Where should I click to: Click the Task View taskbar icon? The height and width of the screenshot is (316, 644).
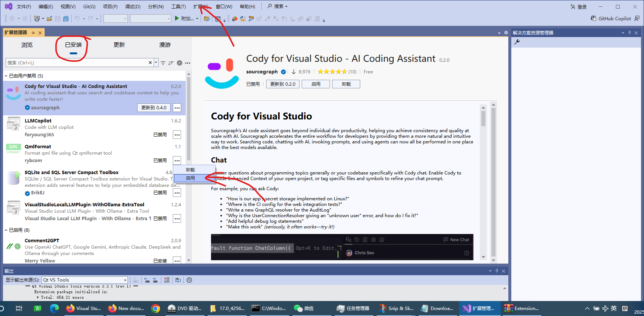19,309
